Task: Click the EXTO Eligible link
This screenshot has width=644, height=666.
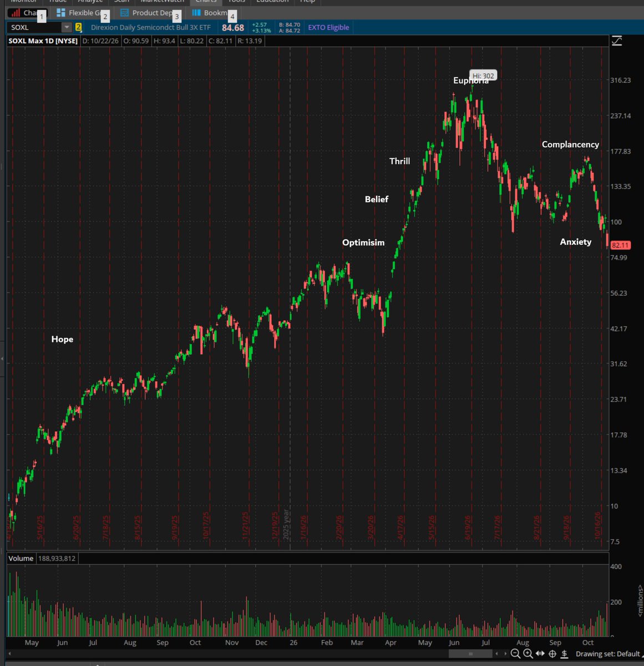Action: click(328, 27)
